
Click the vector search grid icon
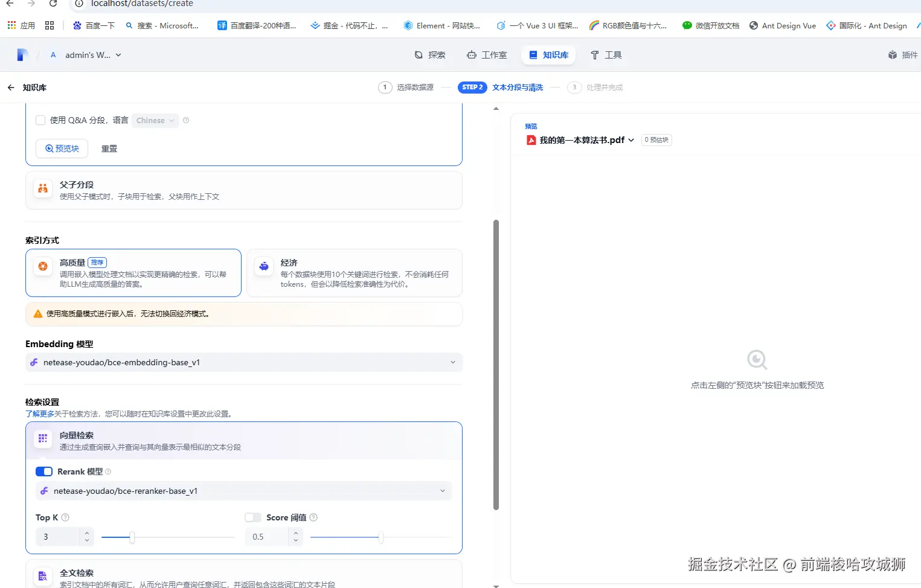[43, 438]
